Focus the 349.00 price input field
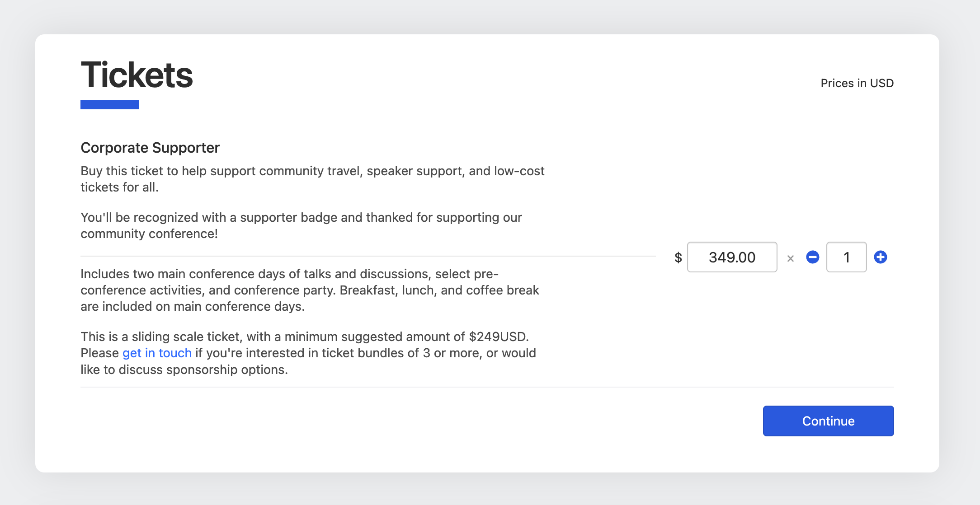Image resolution: width=980 pixels, height=505 pixels. 732,257
